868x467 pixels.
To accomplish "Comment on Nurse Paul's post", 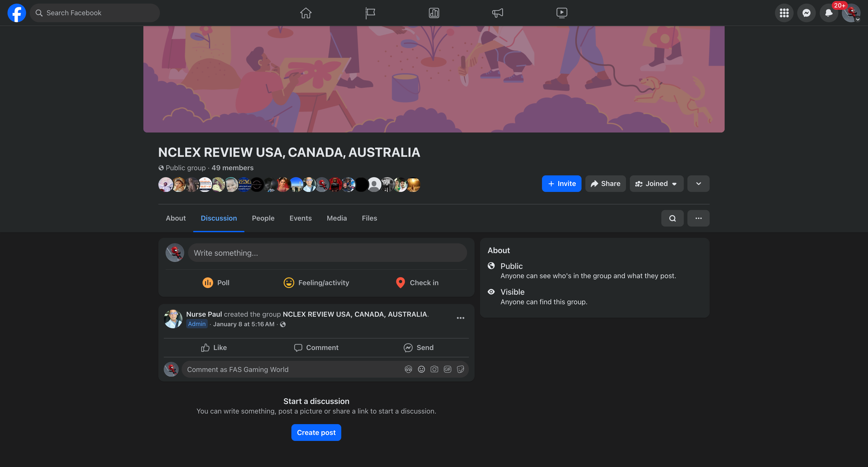I will pyautogui.click(x=316, y=348).
